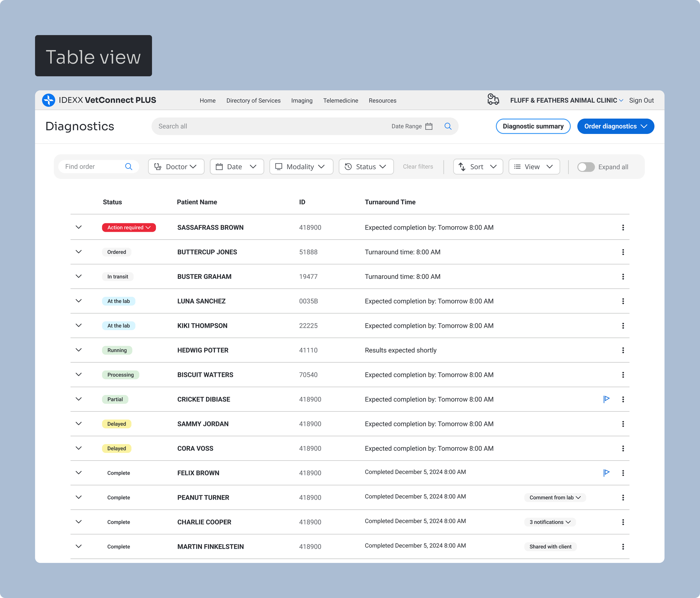Open the Telemedicine menu item
The image size is (700, 598).
[340, 100]
